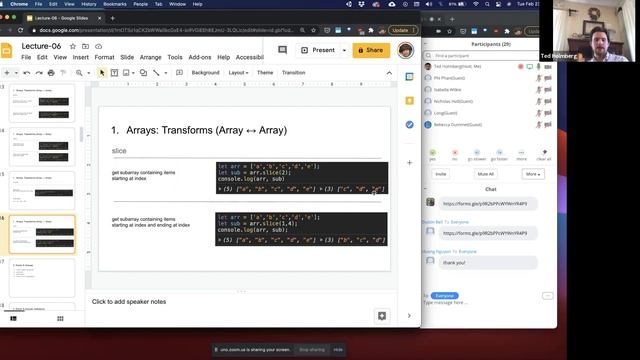Click Stop sharing in Zoom bar
Image resolution: width=640 pixels, height=360 pixels.
pos(312,350)
